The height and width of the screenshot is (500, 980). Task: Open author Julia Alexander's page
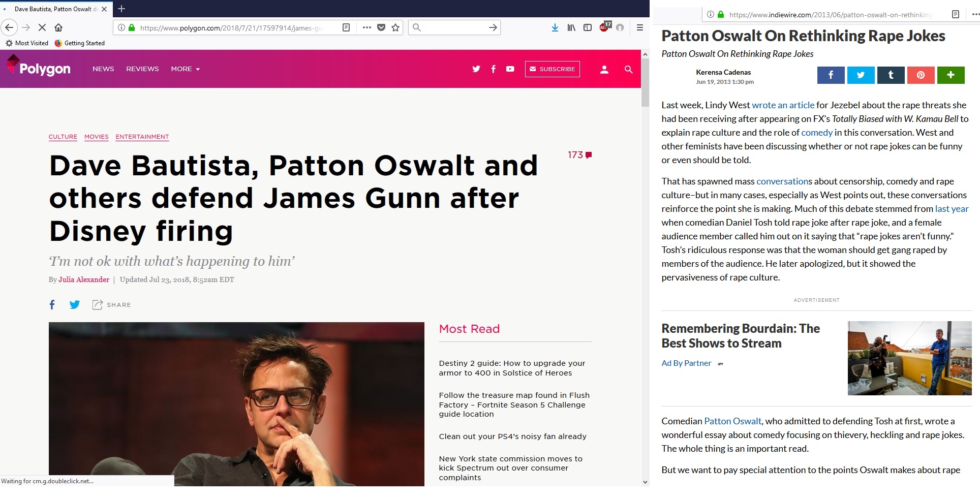84,279
